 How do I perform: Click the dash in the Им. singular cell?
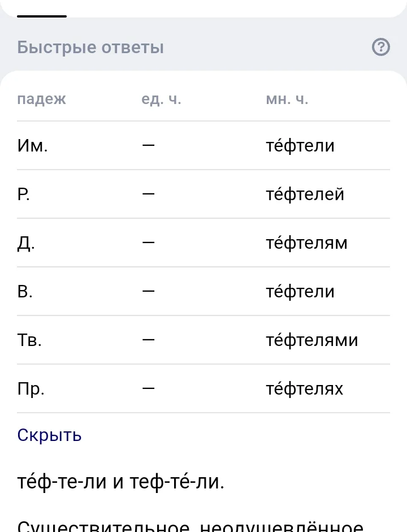(x=148, y=146)
